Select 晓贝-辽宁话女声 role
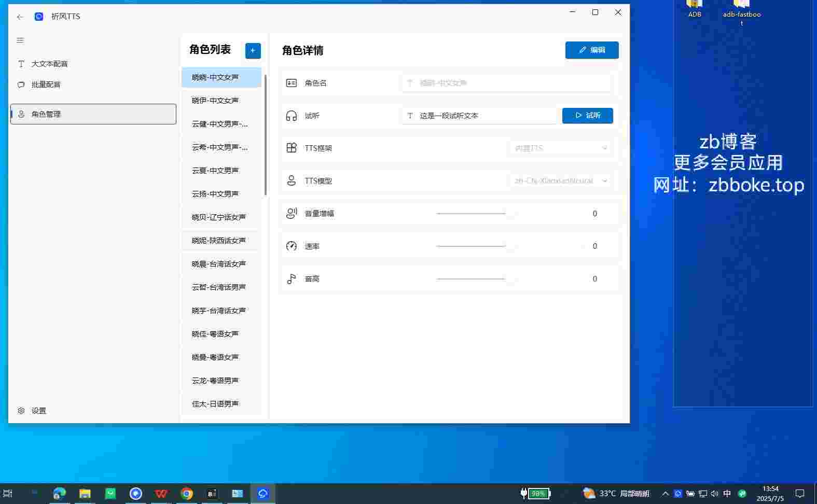The image size is (817, 504). 221,217
